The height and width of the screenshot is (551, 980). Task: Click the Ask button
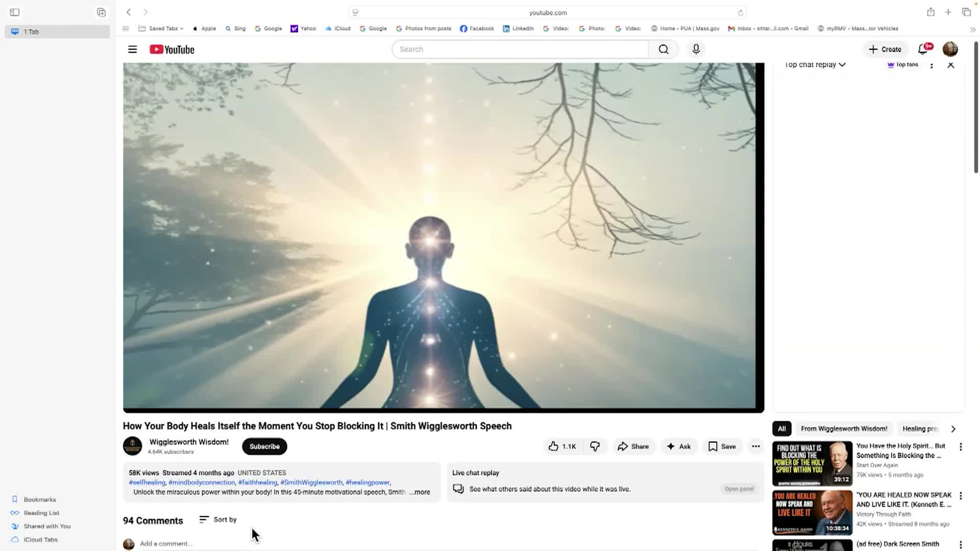coord(678,446)
